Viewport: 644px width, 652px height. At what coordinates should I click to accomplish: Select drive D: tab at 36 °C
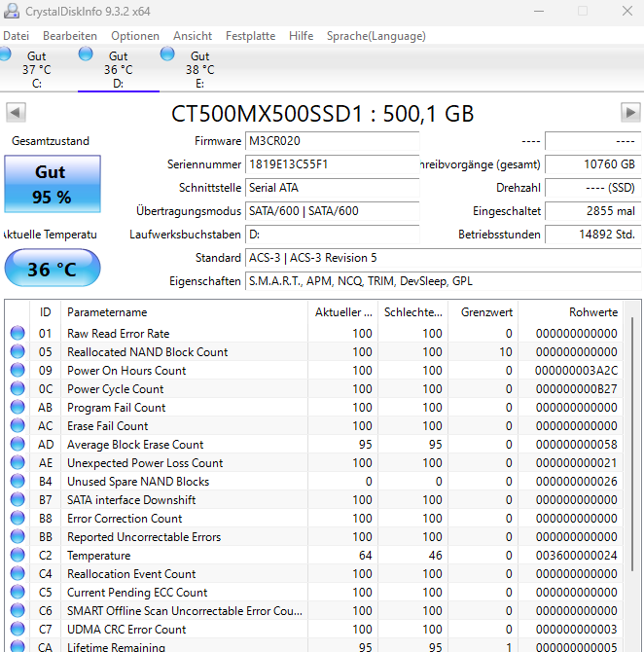click(x=119, y=69)
